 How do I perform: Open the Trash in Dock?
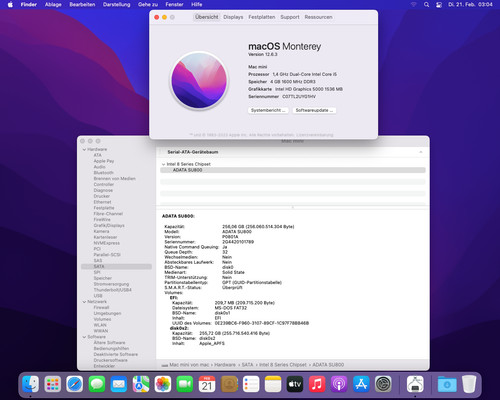point(469,384)
